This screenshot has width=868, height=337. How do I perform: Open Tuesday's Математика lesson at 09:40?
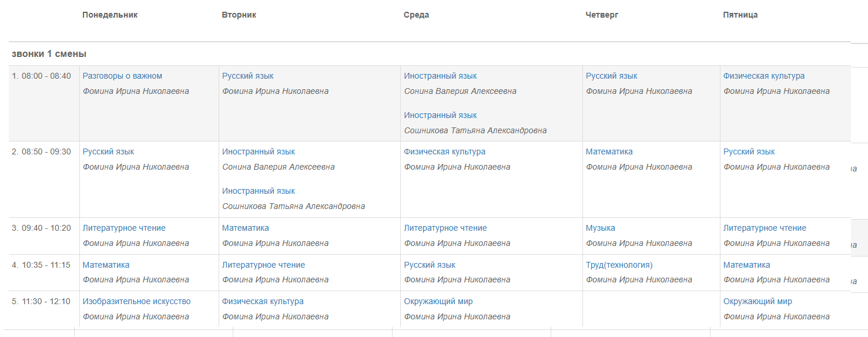(246, 228)
